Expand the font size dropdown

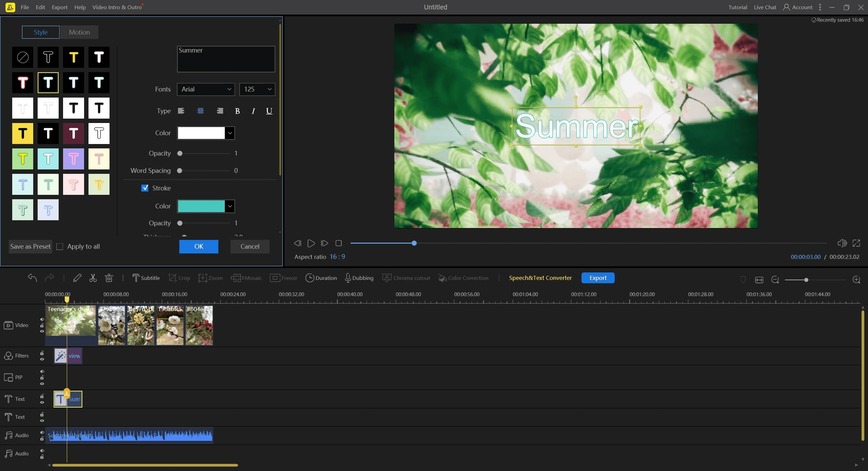click(x=257, y=89)
